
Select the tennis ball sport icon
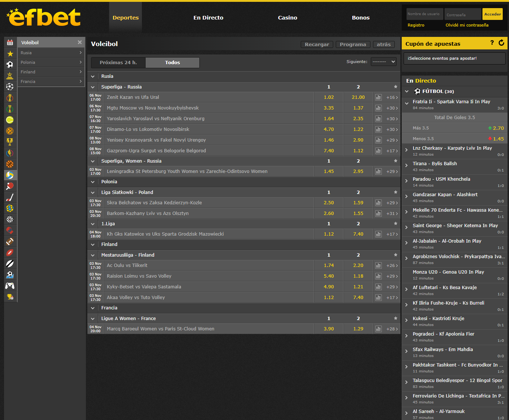pyautogui.click(x=10, y=120)
